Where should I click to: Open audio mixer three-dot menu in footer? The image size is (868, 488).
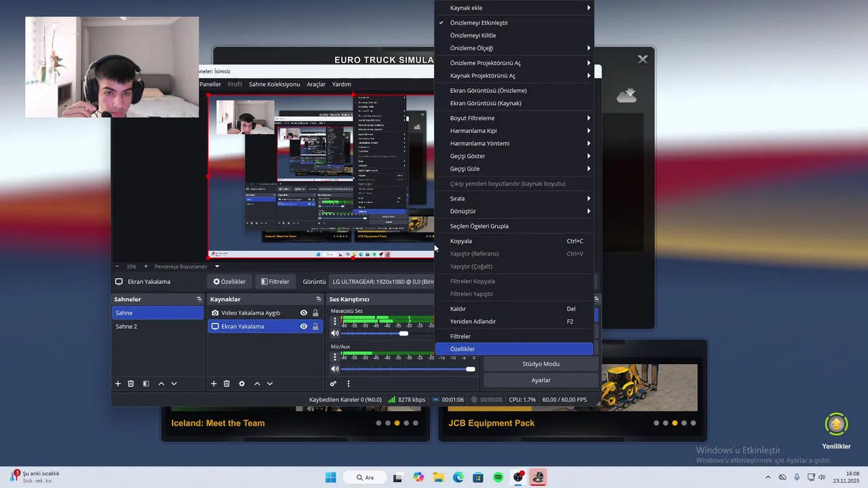(349, 384)
